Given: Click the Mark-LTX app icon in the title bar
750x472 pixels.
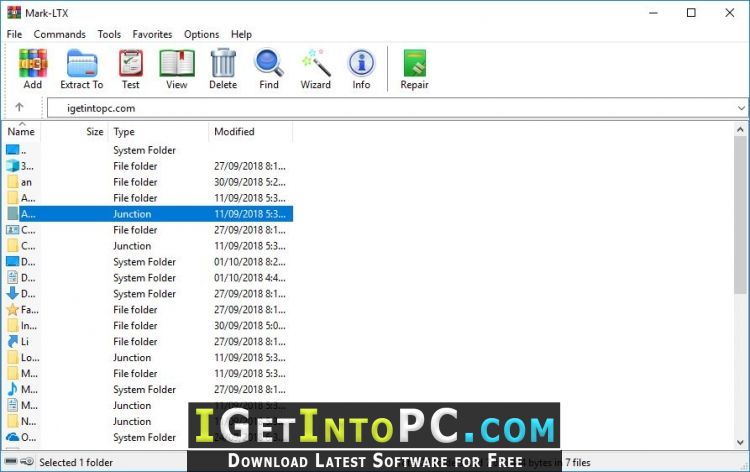Looking at the screenshot, I should tap(14, 12).
